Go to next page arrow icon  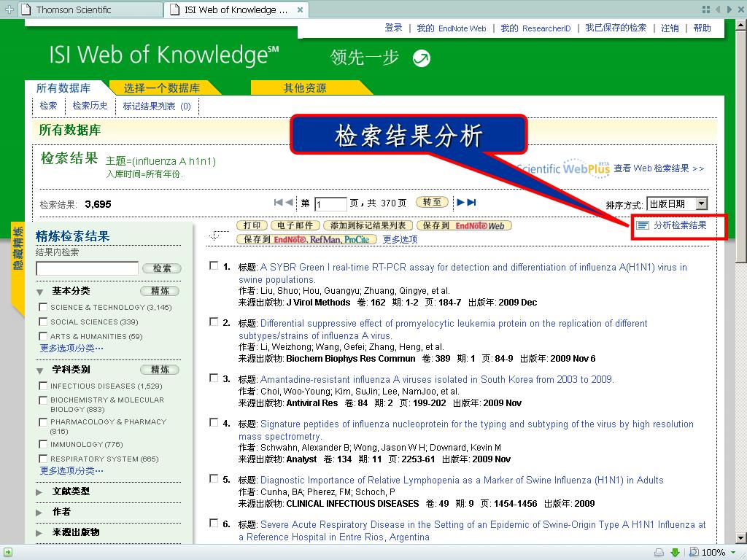pyautogui.click(x=461, y=203)
